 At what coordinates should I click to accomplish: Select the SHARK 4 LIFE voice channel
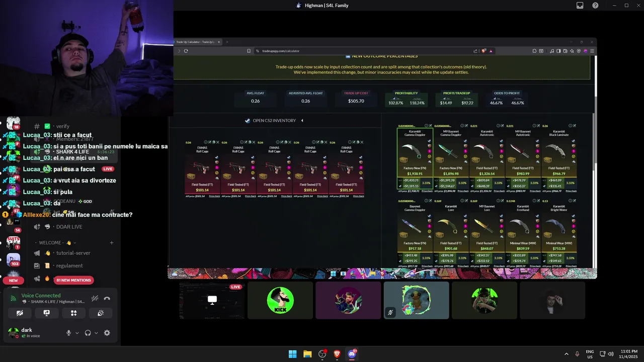click(x=72, y=152)
